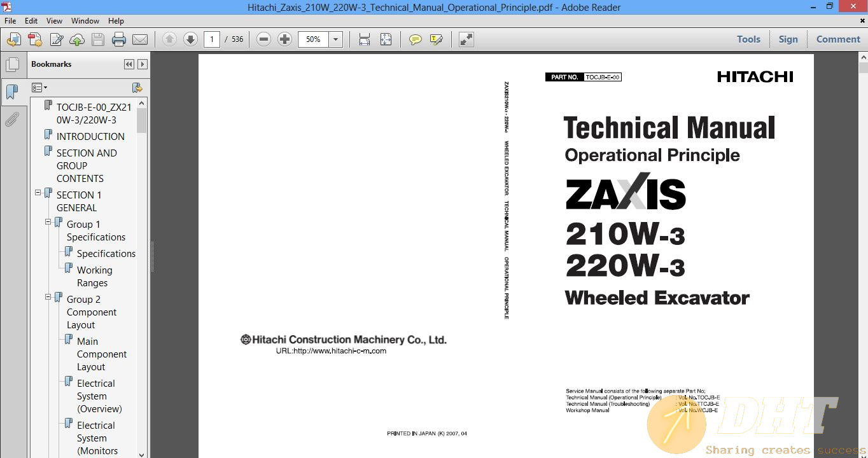Open the Tools pane
868x458 pixels.
(748, 39)
